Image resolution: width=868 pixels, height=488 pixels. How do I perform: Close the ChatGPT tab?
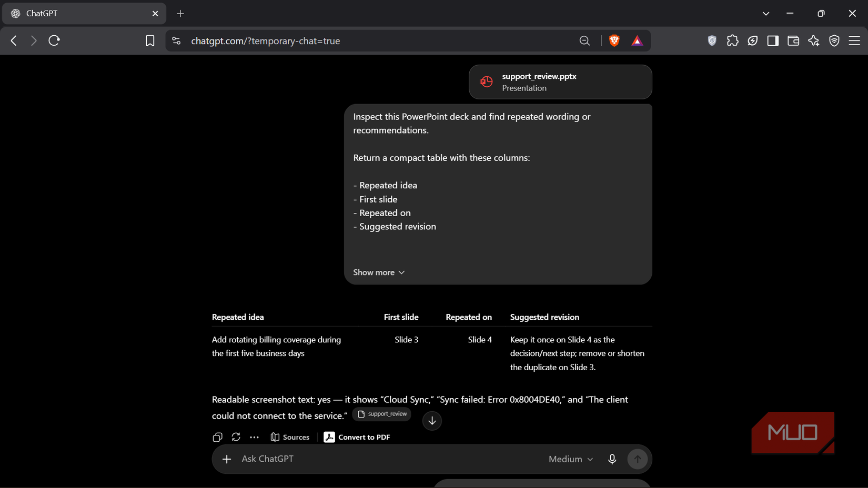point(155,14)
